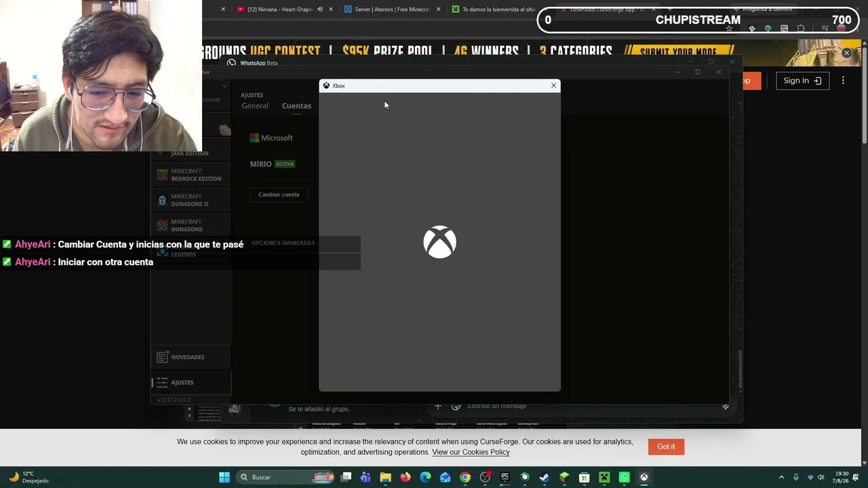Click the Cambiar cuenta button

coord(279,195)
